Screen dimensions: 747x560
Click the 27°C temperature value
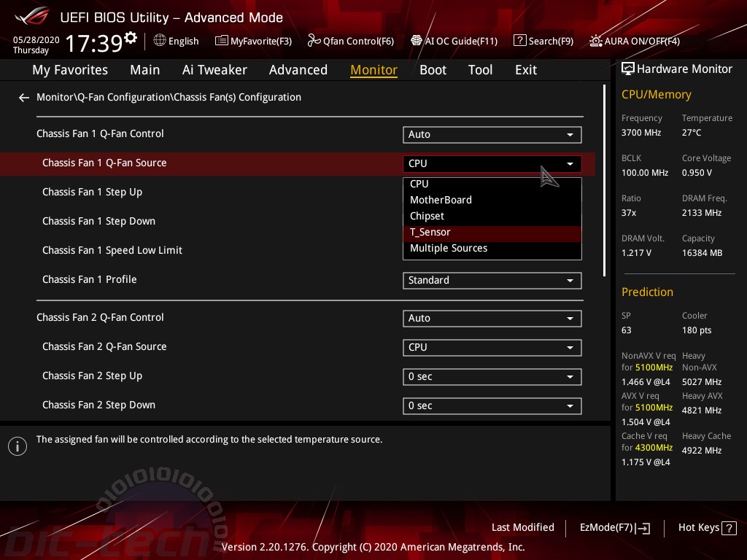[x=692, y=133]
